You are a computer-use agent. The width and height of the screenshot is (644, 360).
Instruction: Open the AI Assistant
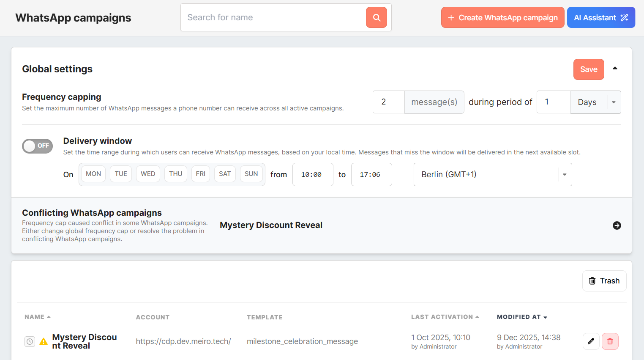(600, 17)
